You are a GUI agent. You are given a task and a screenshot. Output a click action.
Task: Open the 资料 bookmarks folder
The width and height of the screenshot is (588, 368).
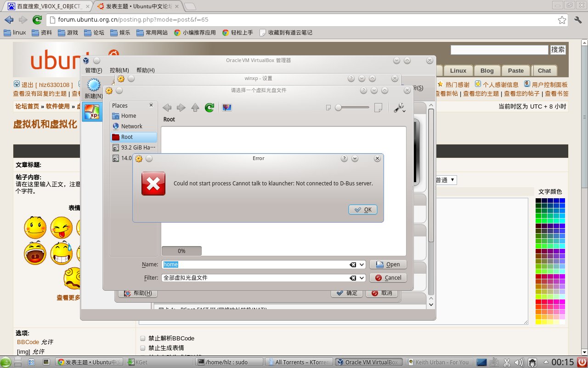[x=42, y=33]
